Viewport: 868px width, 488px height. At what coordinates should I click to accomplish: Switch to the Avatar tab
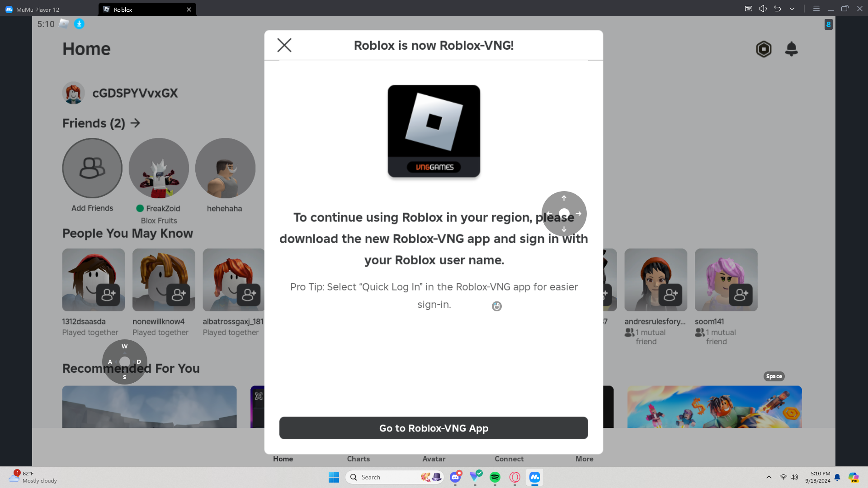coord(434,459)
